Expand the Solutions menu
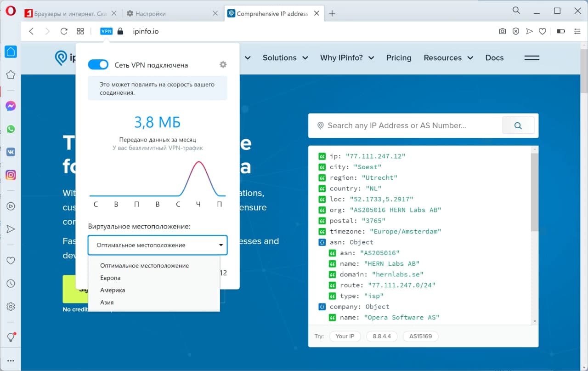 (285, 58)
